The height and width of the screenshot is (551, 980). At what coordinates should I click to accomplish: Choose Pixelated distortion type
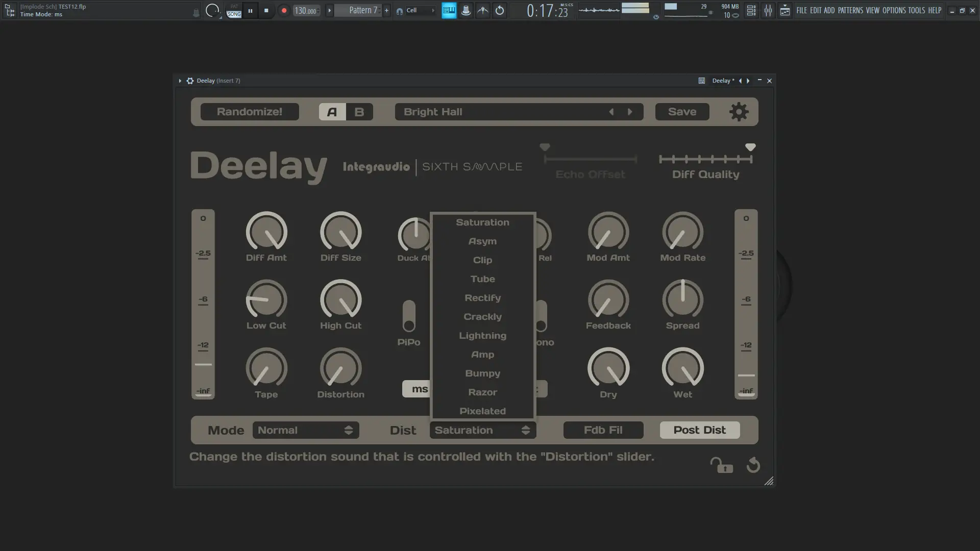coord(482,411)
